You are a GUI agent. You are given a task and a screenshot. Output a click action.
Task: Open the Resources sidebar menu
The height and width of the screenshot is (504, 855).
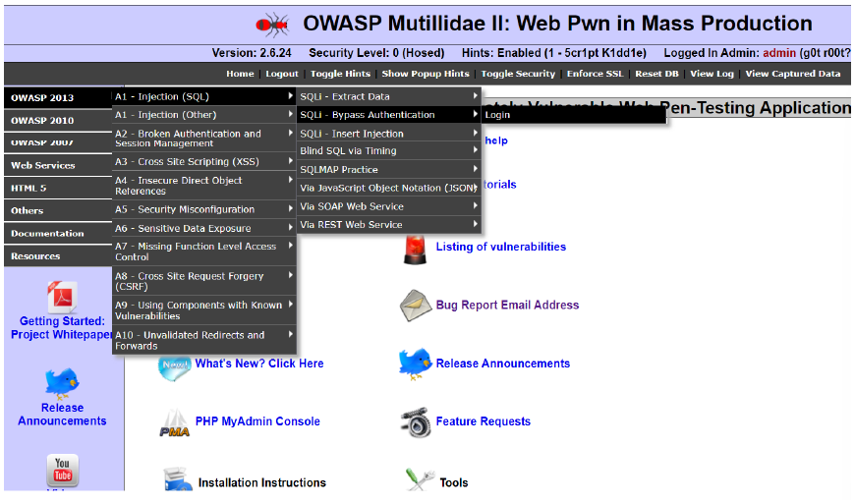[x=58, y=256]
